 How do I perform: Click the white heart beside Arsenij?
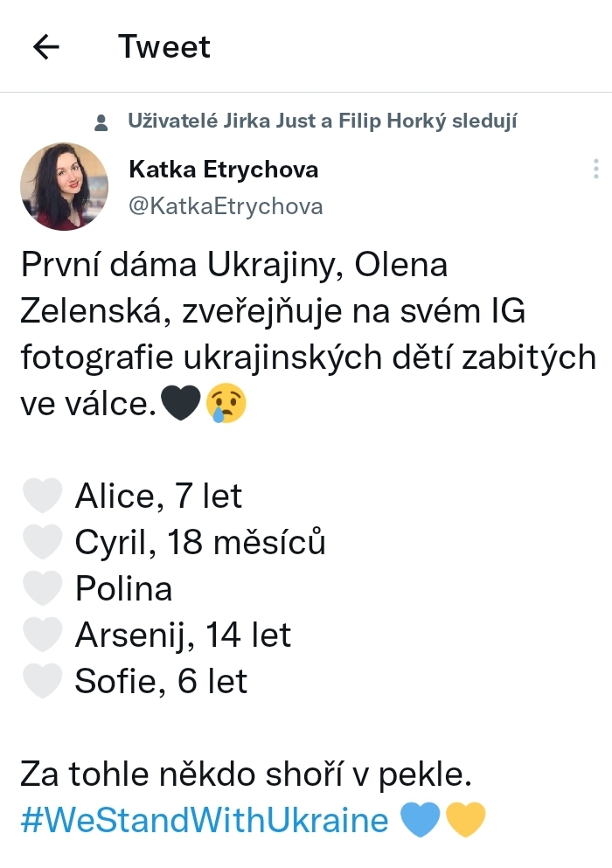point(42,635)
